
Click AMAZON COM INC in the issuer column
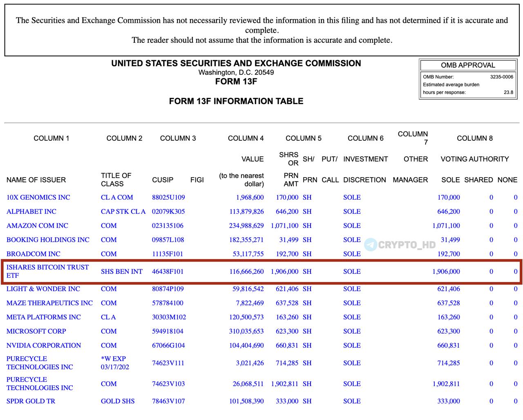click(x=37, y=225)
